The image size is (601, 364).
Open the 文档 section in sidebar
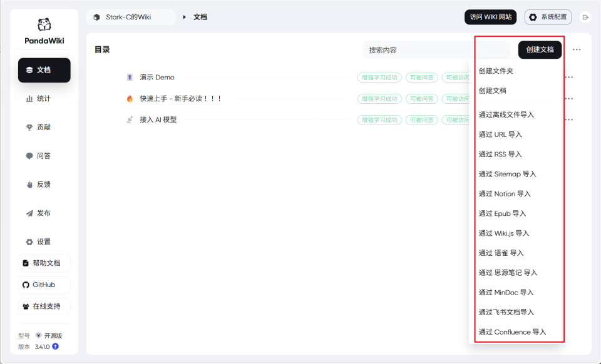click(x=44, y=70)
